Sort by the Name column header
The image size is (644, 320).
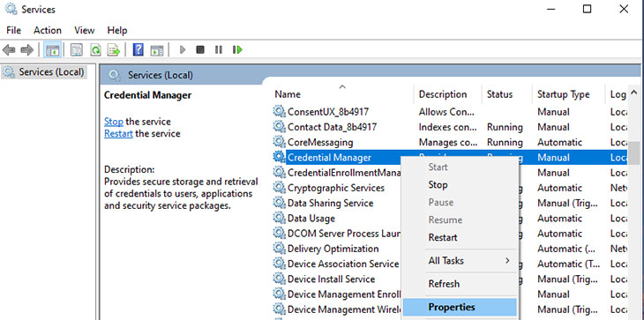click(x=343, y=94)
